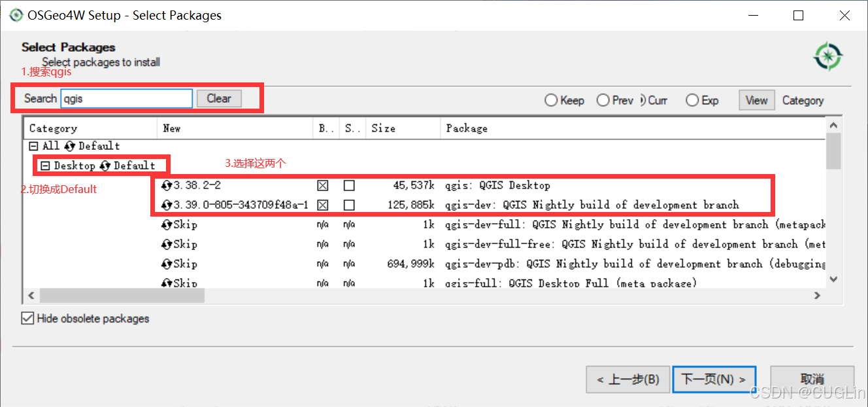Click the OSGeo4W icon in the title bar

[x=16, y=15]
